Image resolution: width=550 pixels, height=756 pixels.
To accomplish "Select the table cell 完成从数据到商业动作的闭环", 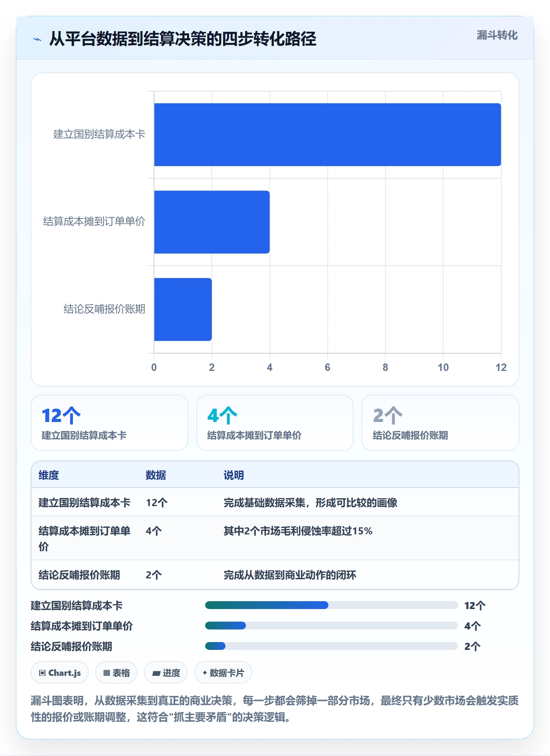I will click(x=290, y=575).
